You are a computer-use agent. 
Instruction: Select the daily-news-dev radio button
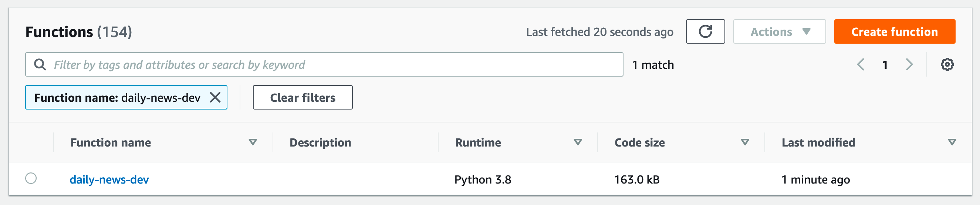(31, 178)
